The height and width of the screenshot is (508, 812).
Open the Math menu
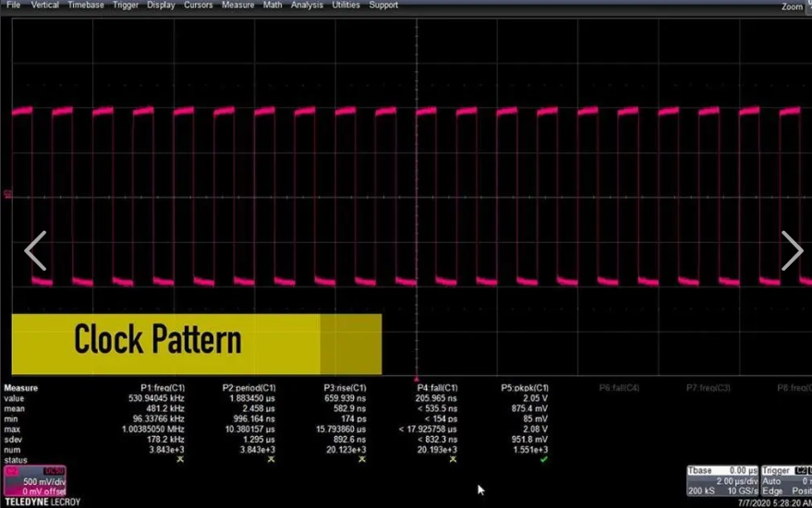tap(273, 6)
